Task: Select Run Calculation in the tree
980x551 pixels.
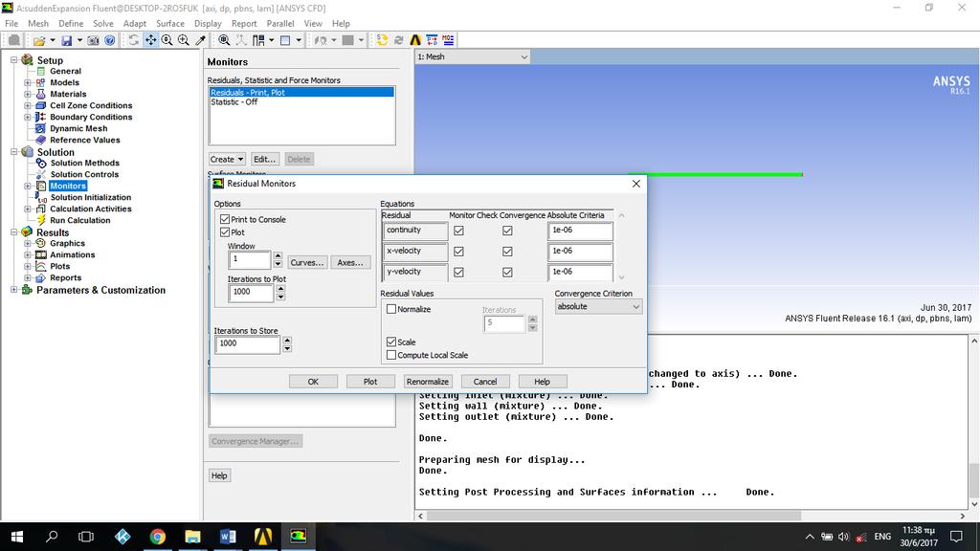Action: [x=80, y=221]
